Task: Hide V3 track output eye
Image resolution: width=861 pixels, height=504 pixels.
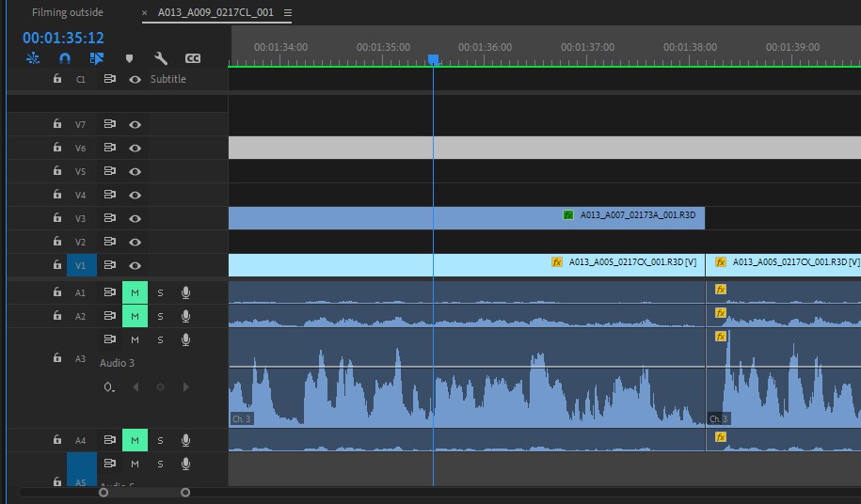Action: pos(135,219)
